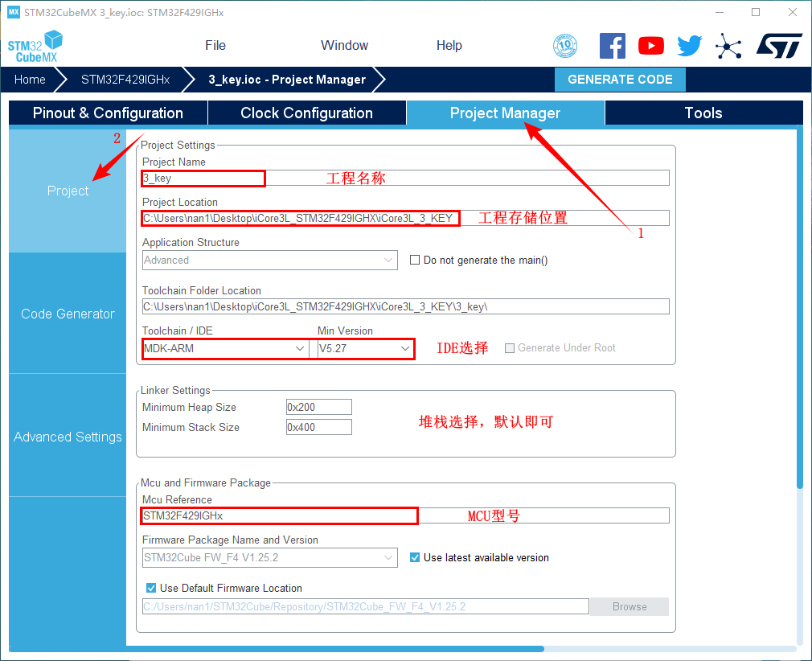This screenshot has width=812, height=661.
Task: Toggle Use Default Firmware Location checkbox
Action: coord(151,588)
